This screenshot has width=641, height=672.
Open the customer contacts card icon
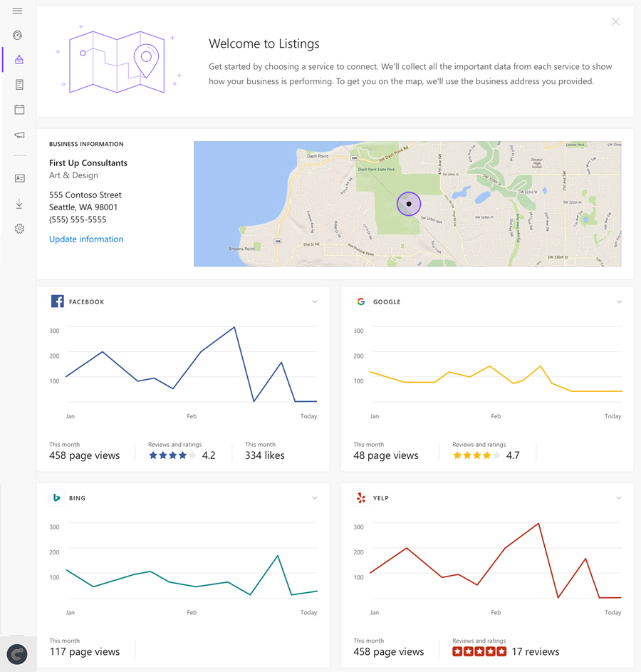point(19,178)
